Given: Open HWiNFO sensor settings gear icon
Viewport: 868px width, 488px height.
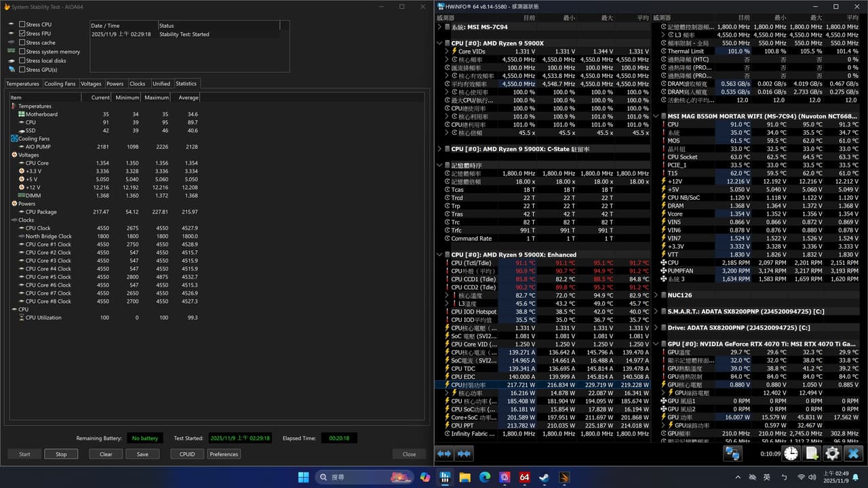Looking at the screenshot, I should click(x=832, y=453).
